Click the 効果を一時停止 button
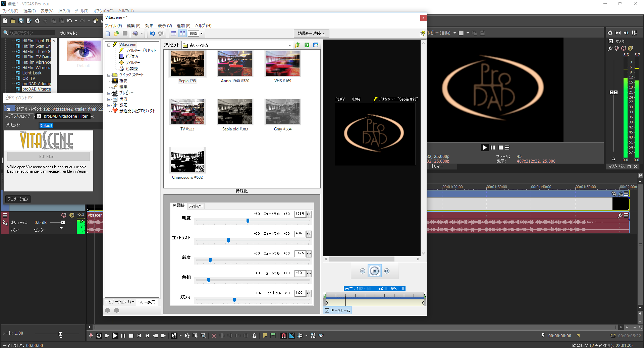 311,34
